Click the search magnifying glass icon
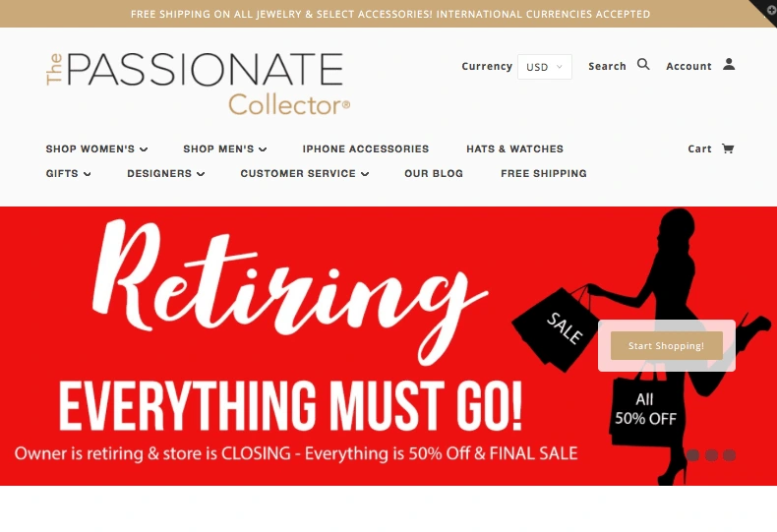 tap(643, 64)
